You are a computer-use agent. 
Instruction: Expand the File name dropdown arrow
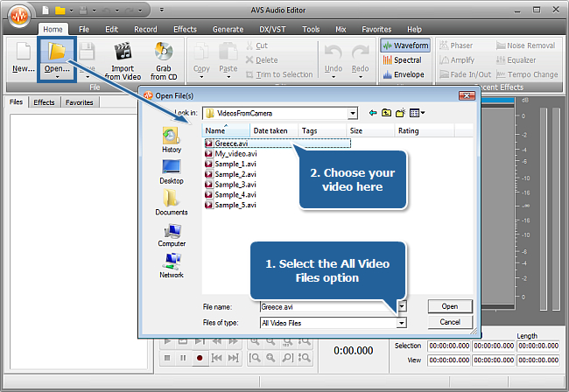pyautogui.click(x=402, y=306)
